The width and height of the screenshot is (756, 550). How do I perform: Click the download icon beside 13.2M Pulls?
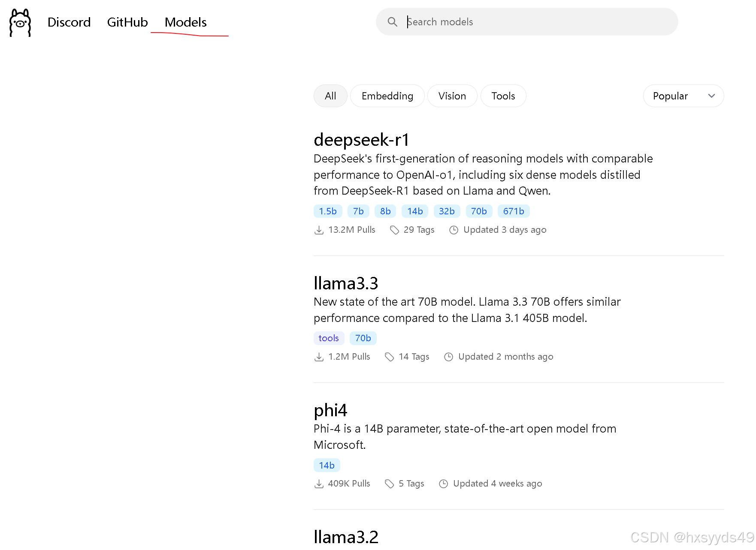[x=319, y=230]
